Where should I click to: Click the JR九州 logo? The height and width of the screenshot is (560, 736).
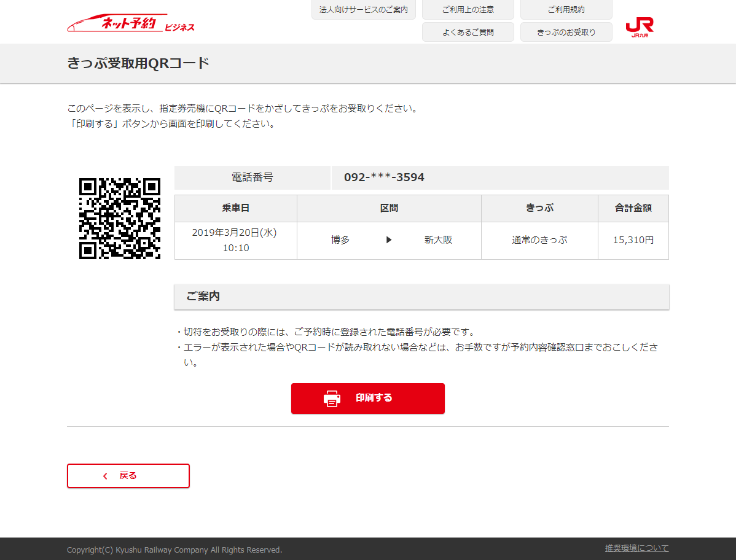pos(640,27)
